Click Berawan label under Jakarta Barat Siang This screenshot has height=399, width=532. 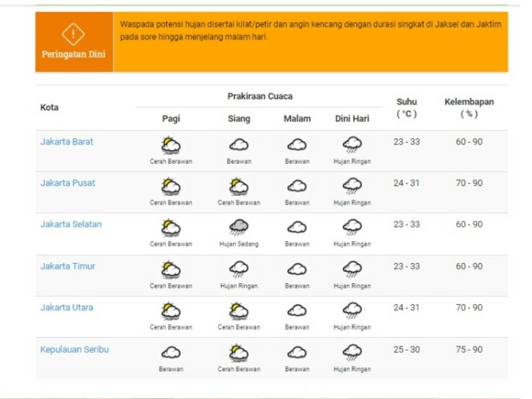[239, 162]
